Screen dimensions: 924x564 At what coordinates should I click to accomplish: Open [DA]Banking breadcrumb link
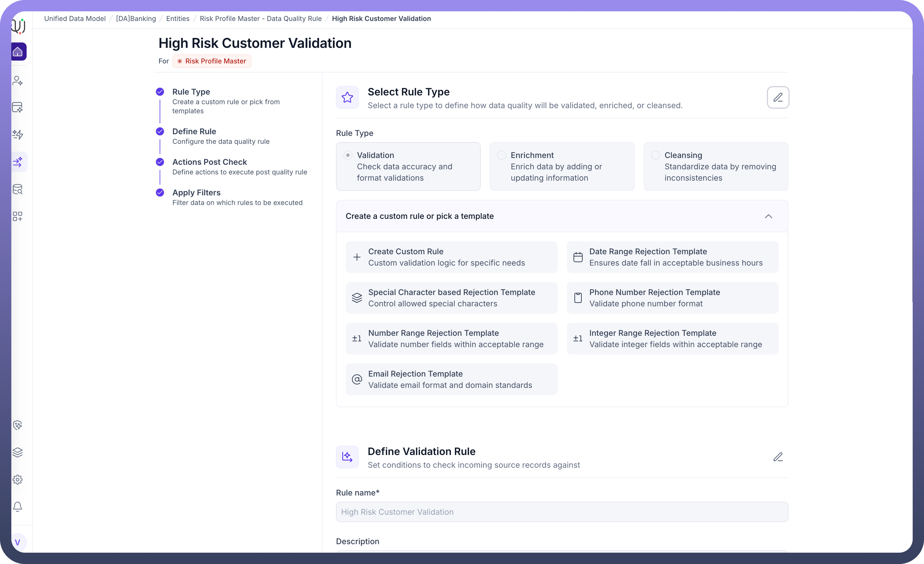[136, 19]
